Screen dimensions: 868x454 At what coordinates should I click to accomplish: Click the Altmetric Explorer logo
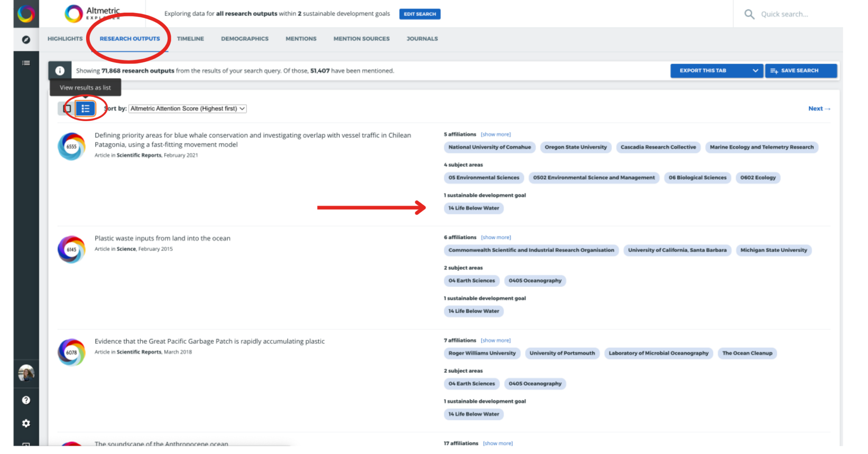coord(91,13)
